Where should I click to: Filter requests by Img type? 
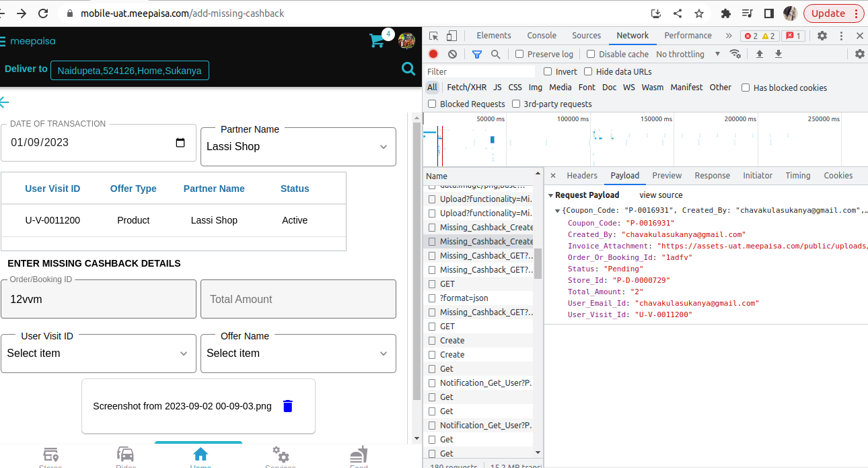(536, 88)
